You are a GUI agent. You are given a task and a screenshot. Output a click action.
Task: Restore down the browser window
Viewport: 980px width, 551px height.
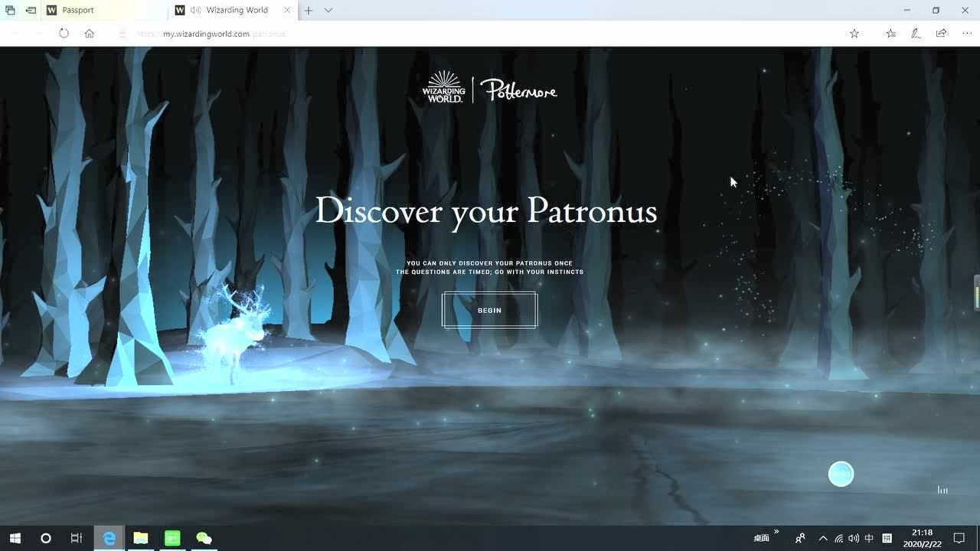[x=936, y=10]
